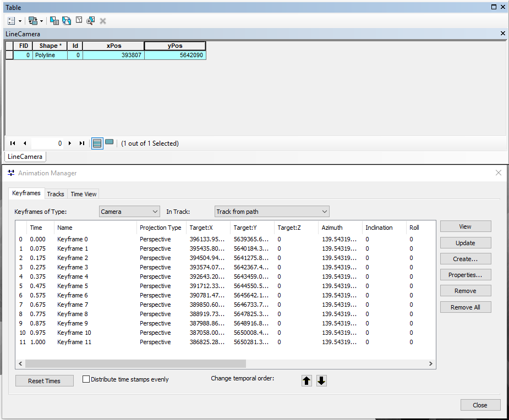This screenshot has height=420, width=509.
Task: Click the Zoom To Selected icon
Action: (x=91, y=21)
